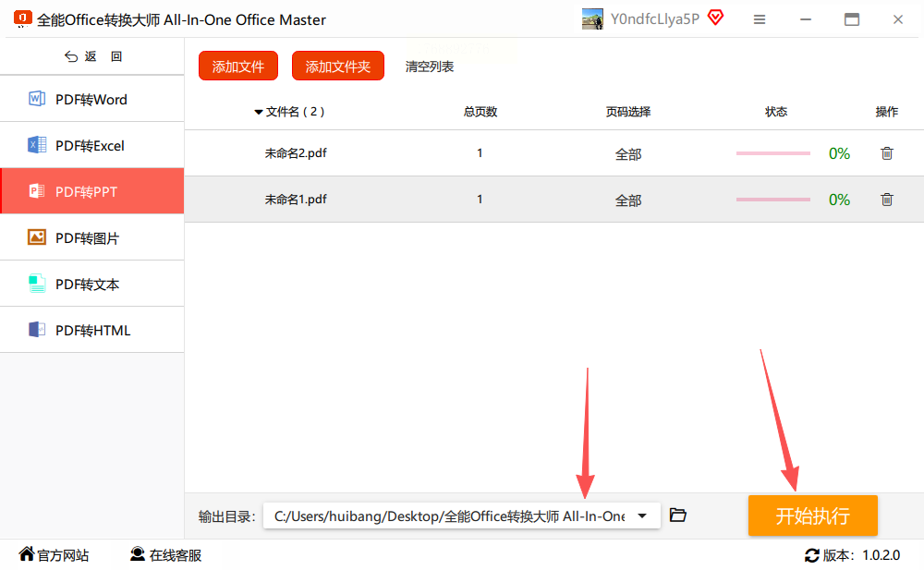
Task: Browse output folder with folder icon
Action: click(x=678, y=515)
